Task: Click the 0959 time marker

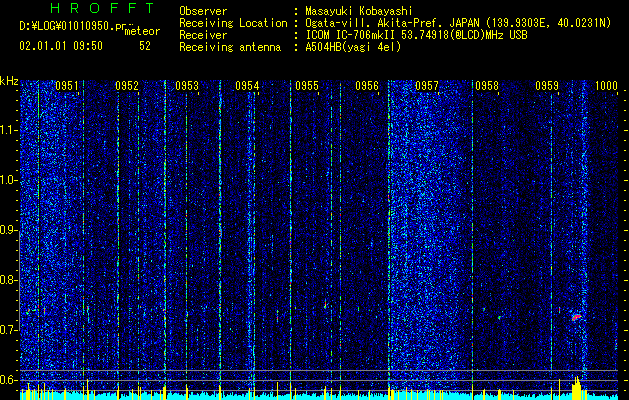Action: [x=547, y=86]
